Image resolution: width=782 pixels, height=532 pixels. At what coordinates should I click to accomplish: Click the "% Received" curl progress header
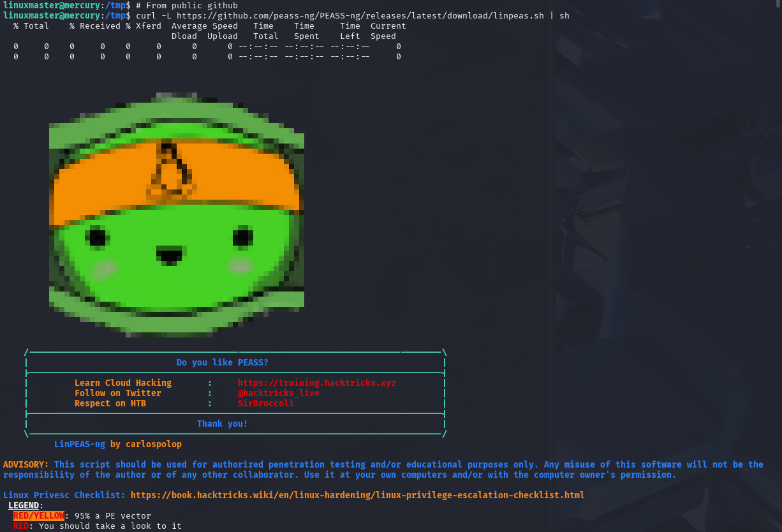tap(95, 26)
